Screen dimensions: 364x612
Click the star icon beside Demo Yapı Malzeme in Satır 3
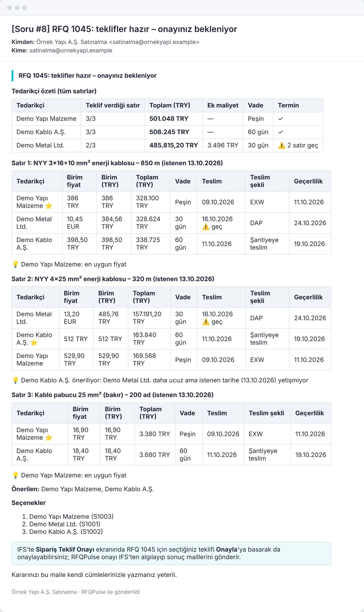coord(49,437)
